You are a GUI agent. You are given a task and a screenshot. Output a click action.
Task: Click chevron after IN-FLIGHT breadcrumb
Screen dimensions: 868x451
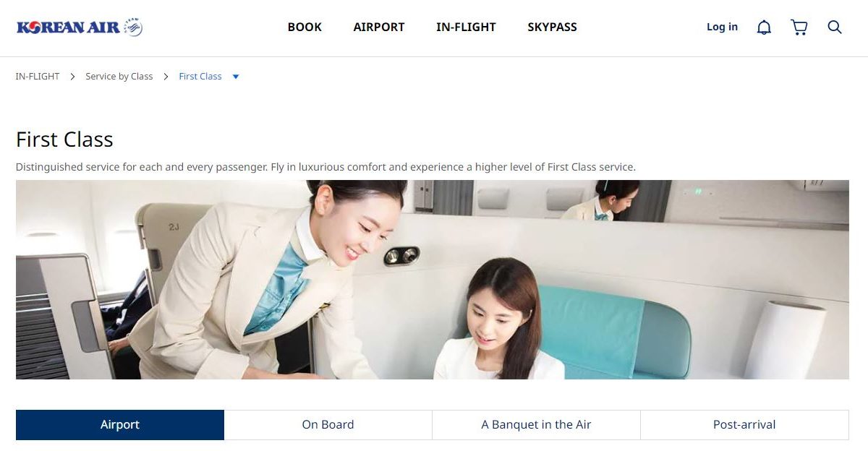(x=72, y=77)
